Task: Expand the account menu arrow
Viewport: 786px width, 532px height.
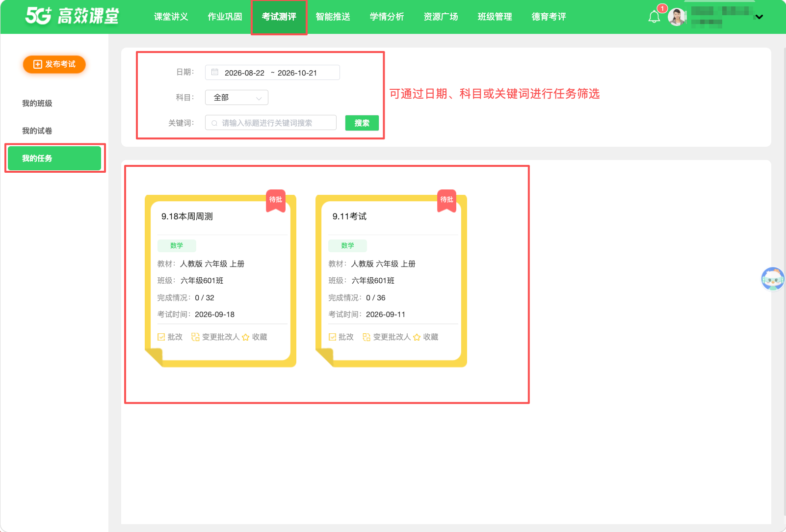Action: click(x=759, y=17)
